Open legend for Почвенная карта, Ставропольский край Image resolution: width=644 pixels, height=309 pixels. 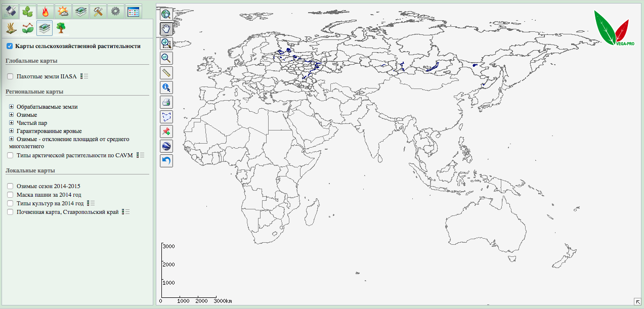[124, 211]
